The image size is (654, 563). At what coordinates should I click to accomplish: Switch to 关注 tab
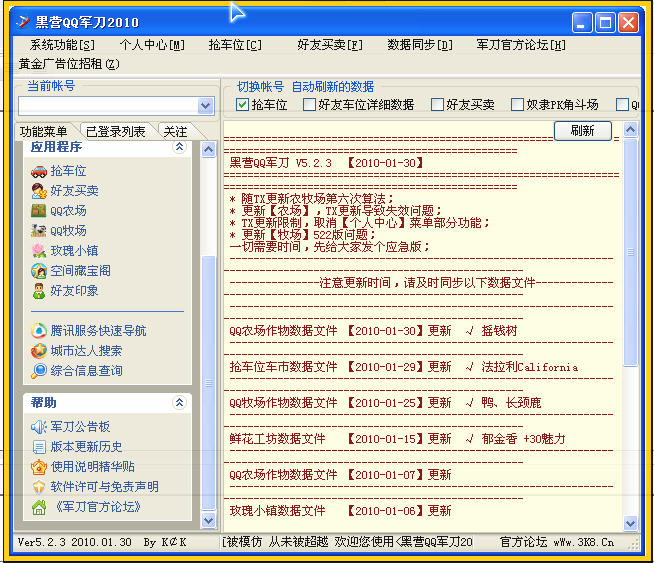click(175, 132)
